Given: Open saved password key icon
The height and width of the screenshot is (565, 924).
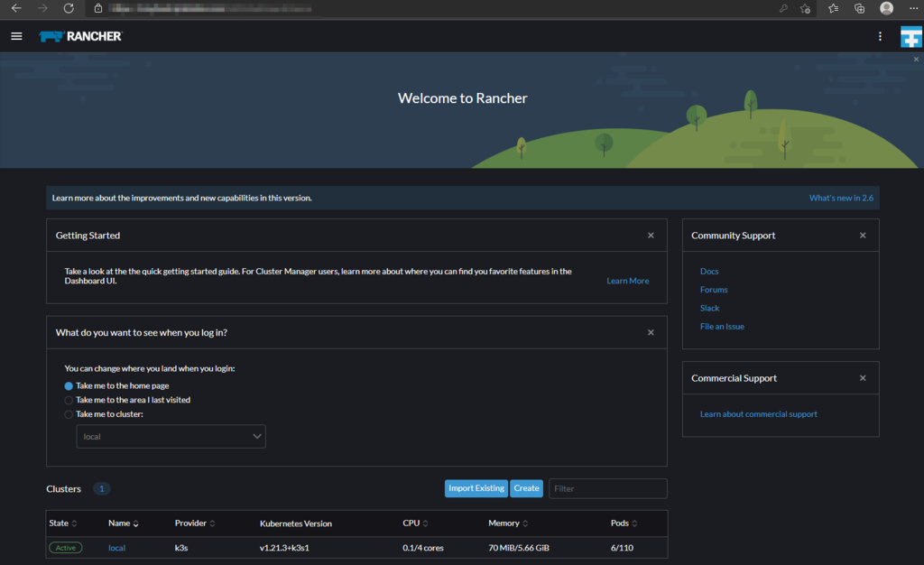Looking at the screenshot, I should (783, 8).
